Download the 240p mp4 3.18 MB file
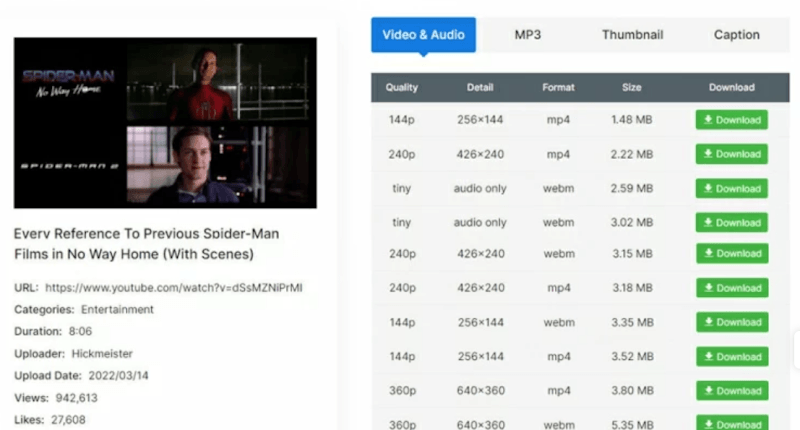This screenshot has width=800, height=430. click(732, 288)
